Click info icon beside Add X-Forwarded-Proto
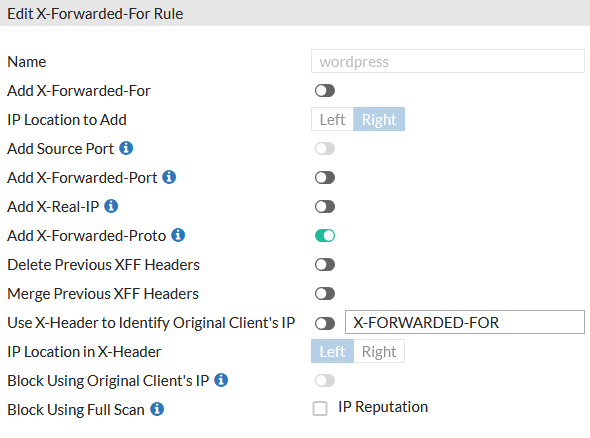 point(178,235)
